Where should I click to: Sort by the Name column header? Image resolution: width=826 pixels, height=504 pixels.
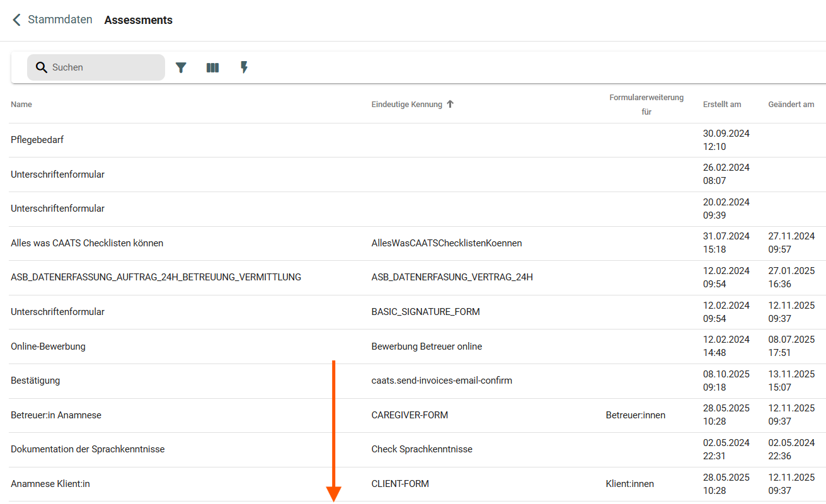(21, 105)
